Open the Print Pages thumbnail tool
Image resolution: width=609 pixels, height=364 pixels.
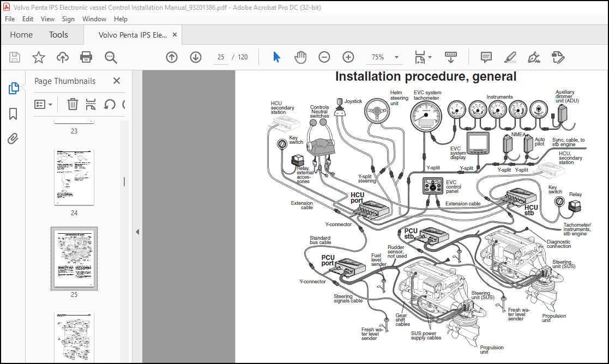click(x=91, y=105)
